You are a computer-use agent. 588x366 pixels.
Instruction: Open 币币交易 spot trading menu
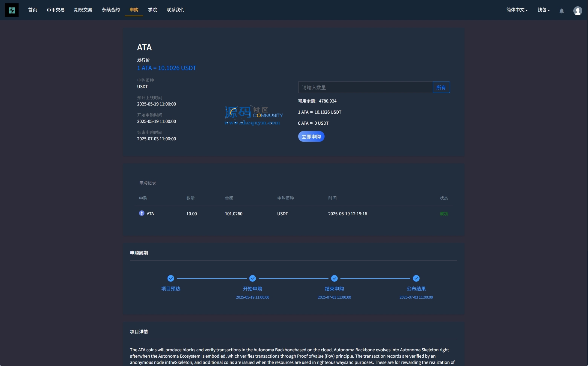56,10
